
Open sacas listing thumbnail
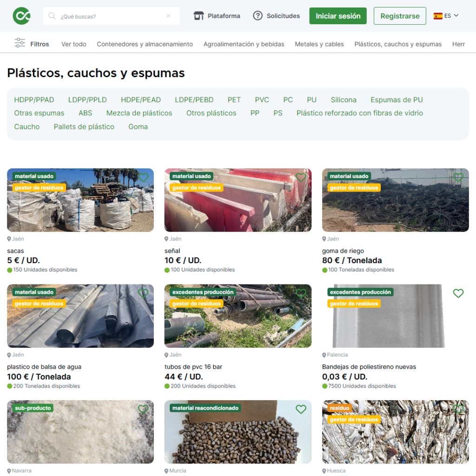pos(80,200)
